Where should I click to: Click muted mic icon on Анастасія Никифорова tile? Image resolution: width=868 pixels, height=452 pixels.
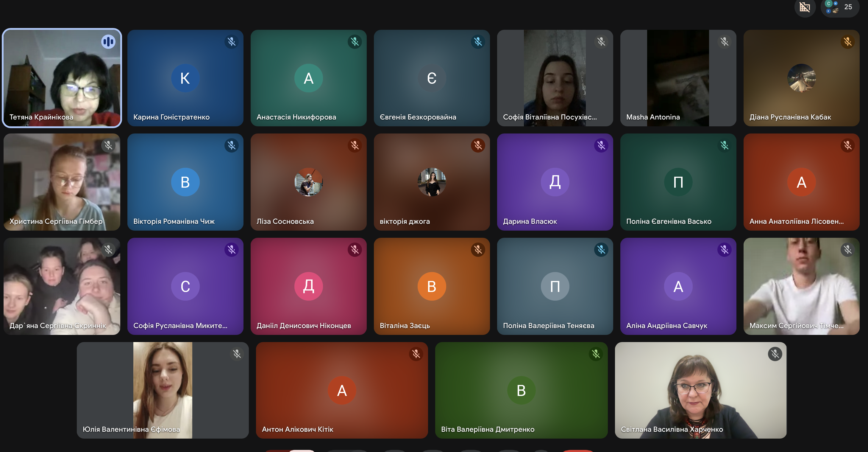(x=355, y=42)
